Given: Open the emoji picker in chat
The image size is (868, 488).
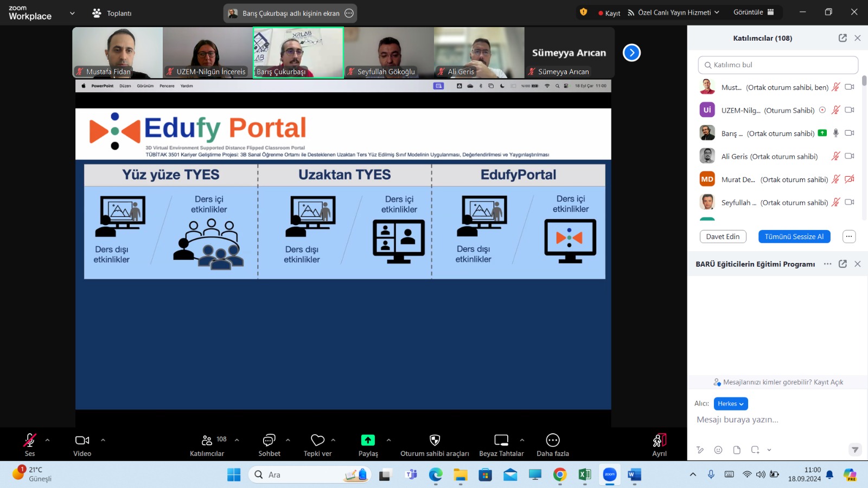Looking at the screenshot, I should 718,450.
